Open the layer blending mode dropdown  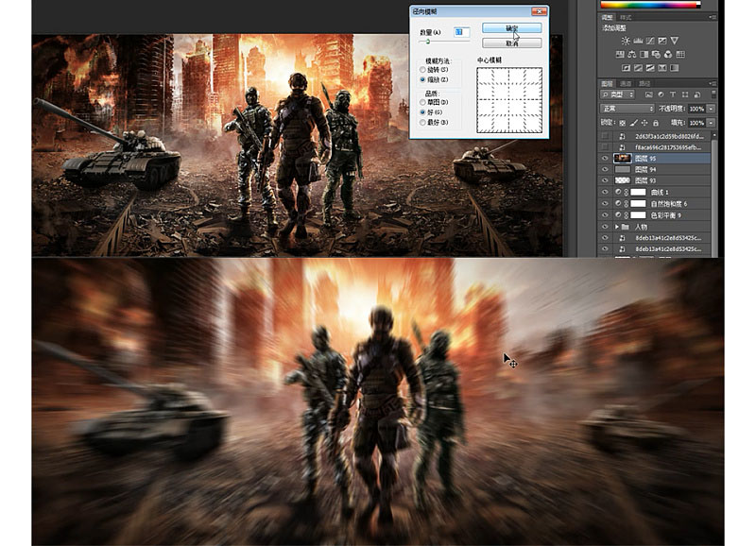627,109
